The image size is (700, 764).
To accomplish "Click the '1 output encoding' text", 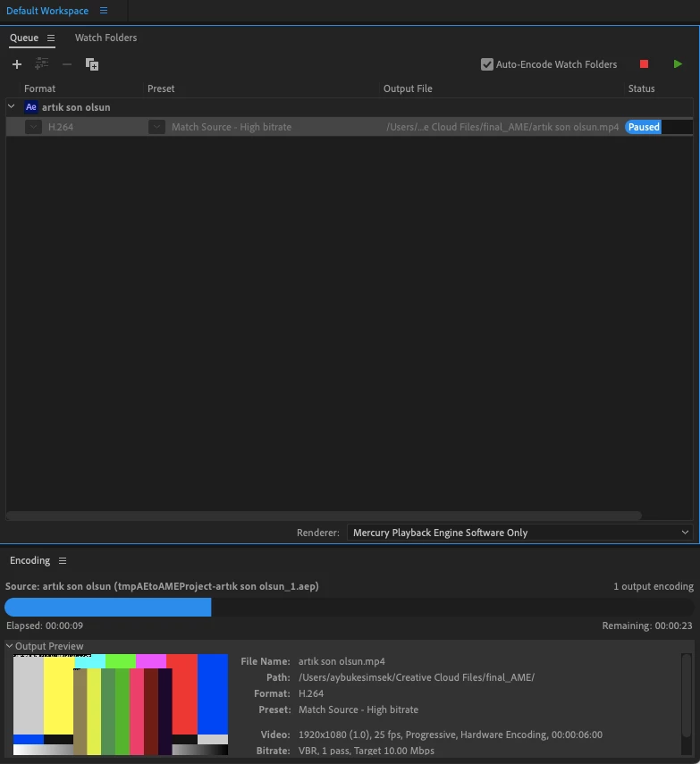I will click(654, 586).
